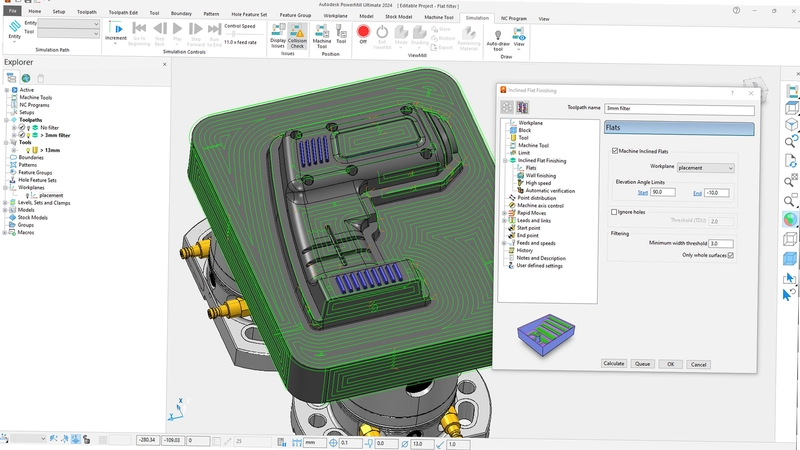This screenshot has width=800, height=450.
Task: Open the Workplane placement dropdown
Action: click(x=706, y=168)
